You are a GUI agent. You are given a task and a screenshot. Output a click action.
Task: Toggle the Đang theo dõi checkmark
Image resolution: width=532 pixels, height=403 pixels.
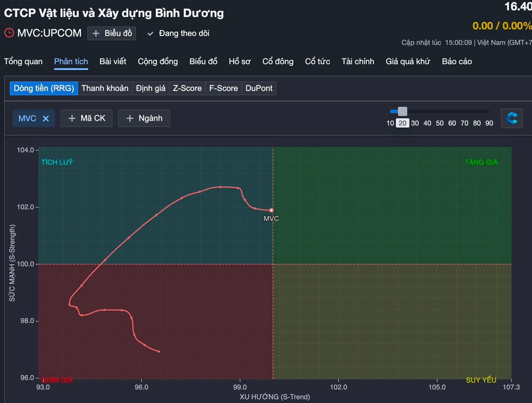pyautogui.click(x=150, y=33)
